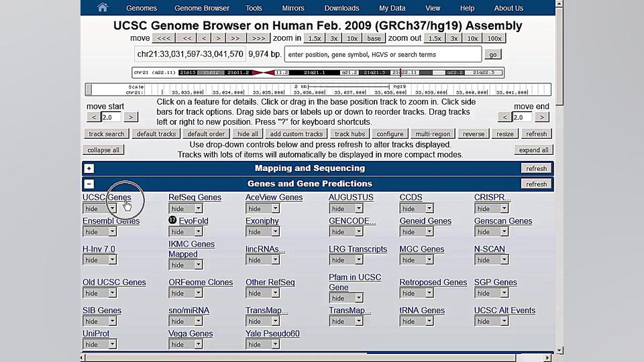This screenshot has width=644, height=362.
Task: Open the Mirrors menu
Action: click(293, 8)
